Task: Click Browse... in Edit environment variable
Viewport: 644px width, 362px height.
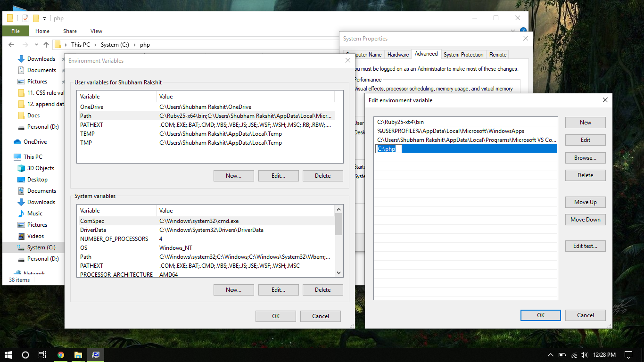Action: (x=586, y=158)
